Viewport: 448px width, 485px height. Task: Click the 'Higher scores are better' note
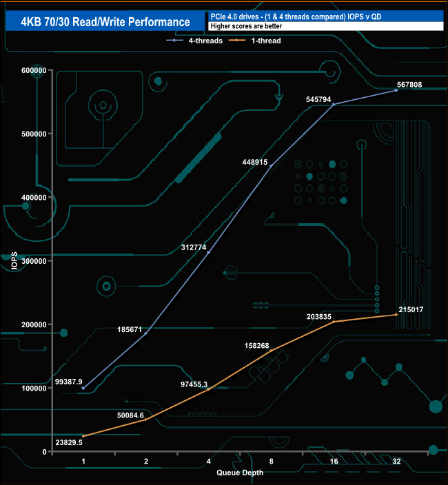[246, 26]
